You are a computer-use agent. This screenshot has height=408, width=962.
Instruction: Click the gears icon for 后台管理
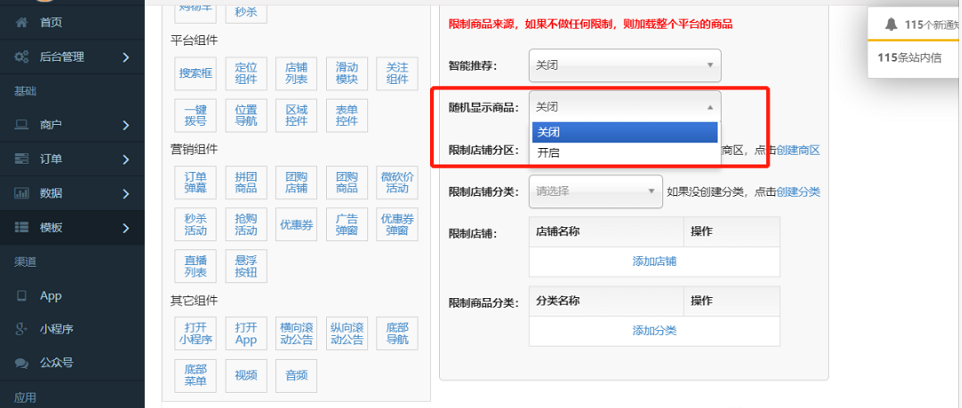pyautogui.click(x=21, y=57)
